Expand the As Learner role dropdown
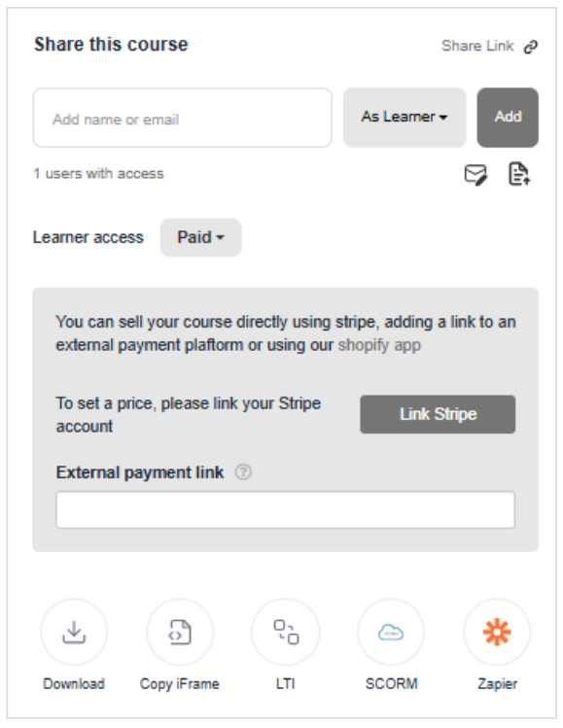 click(x=405, y=118)
